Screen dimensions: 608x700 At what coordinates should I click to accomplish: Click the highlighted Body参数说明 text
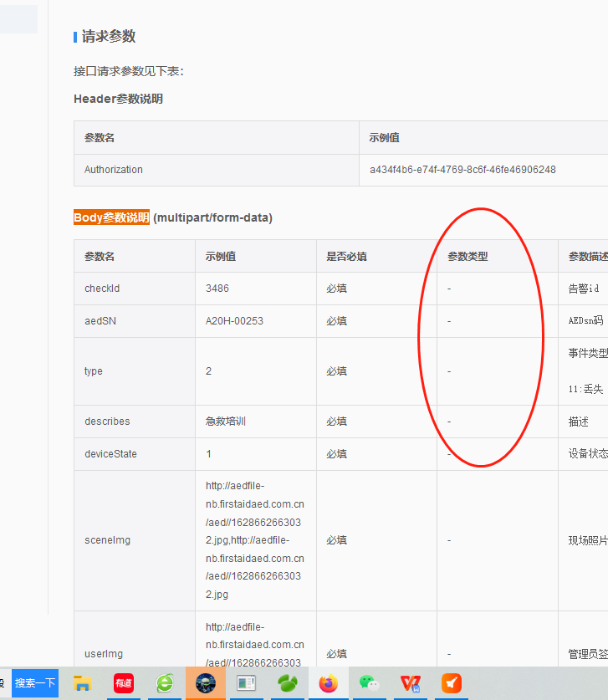coord(111,217)
